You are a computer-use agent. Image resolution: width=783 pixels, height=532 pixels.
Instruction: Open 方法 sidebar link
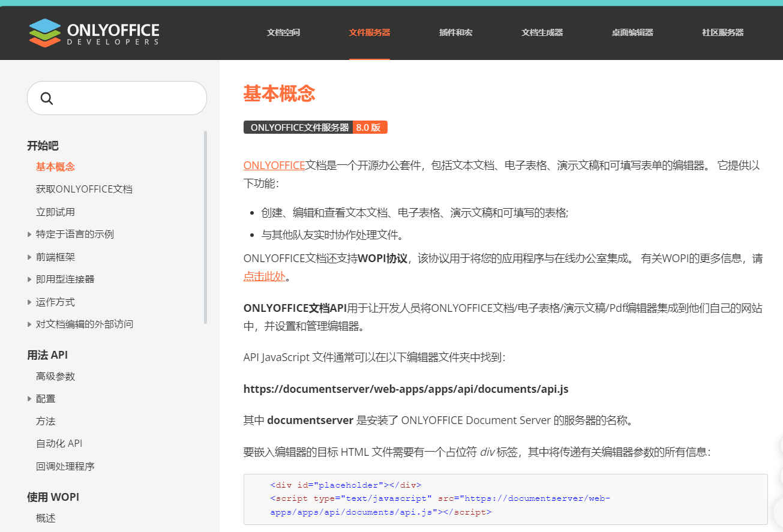[46, 421]
